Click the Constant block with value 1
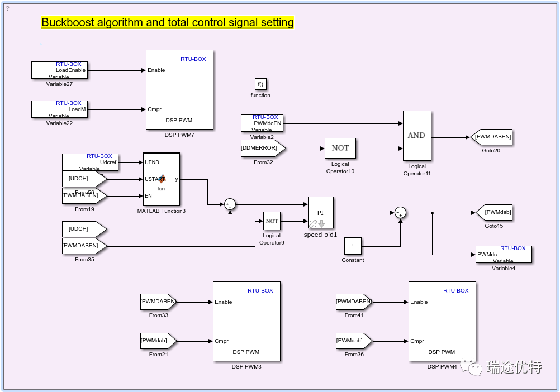This screenshot has width=560, height=392. click(353, 246)
